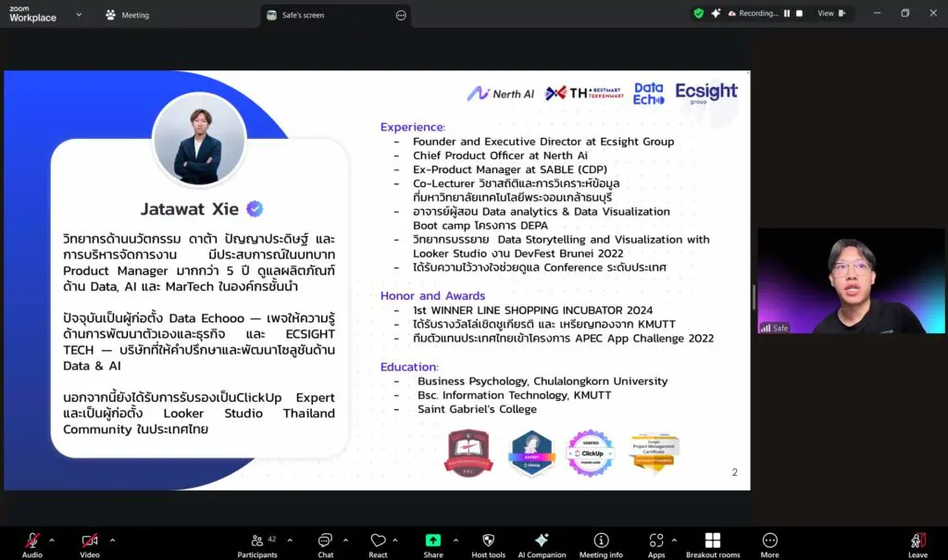Expand Participants options caret
Screen dimensions: 948x560
[x=290, y=540]
